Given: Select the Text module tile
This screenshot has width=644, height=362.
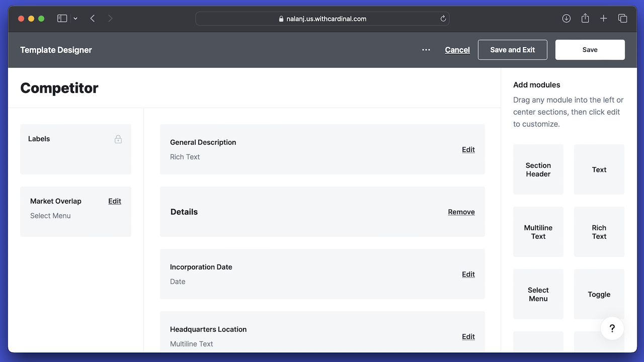Looking at the screenshot, I should 599,169.
